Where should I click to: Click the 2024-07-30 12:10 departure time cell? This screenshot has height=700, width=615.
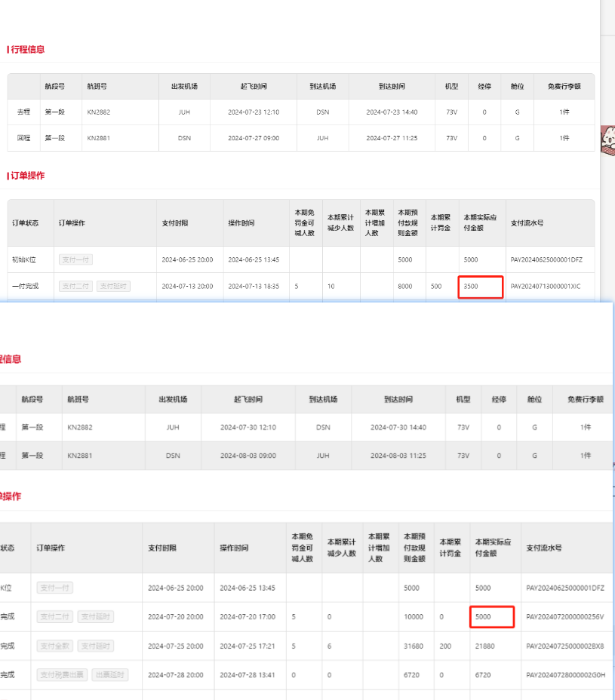point(248,427)
